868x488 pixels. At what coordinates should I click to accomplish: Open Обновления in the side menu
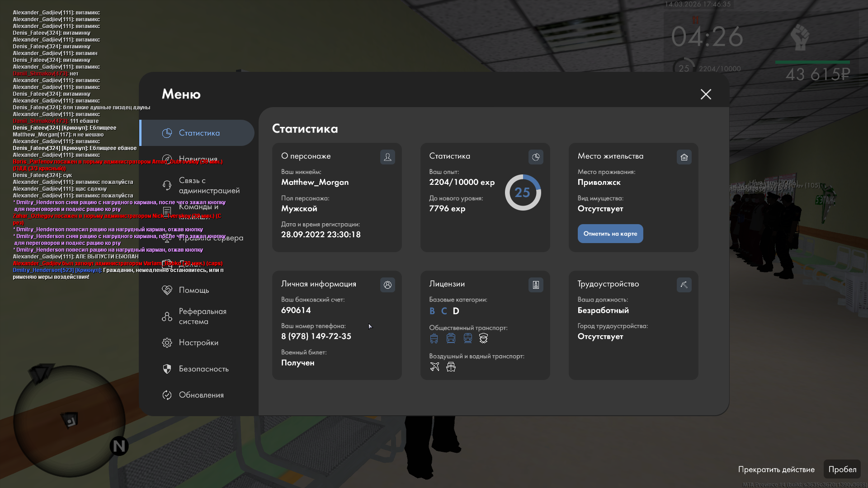click(x=201, y=395)
